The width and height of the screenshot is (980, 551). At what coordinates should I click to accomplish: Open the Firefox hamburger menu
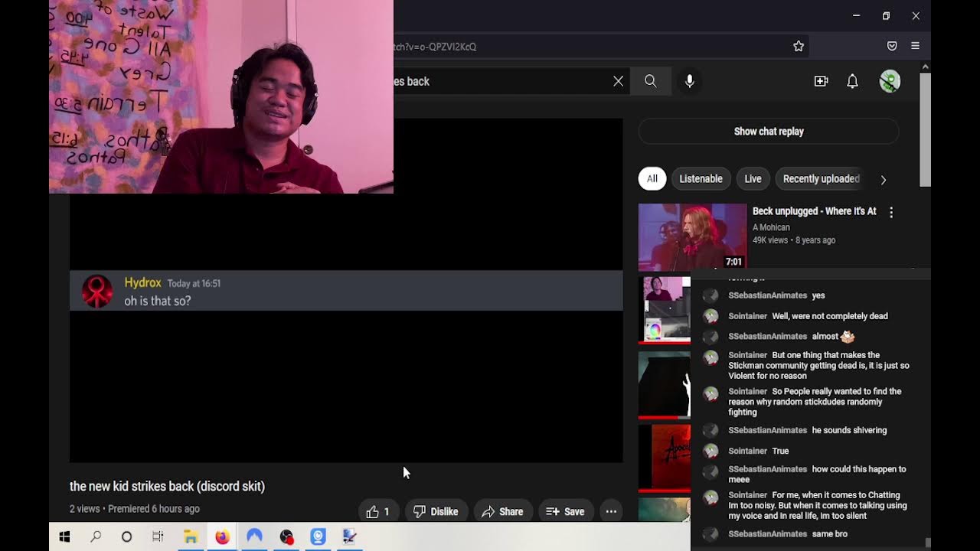(915, 47)
